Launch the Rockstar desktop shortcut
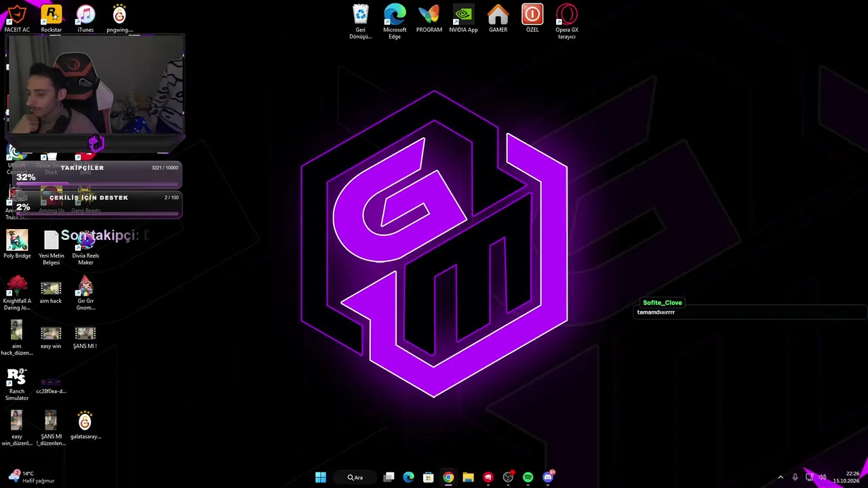868x488 pixels. tap(51, 18)
